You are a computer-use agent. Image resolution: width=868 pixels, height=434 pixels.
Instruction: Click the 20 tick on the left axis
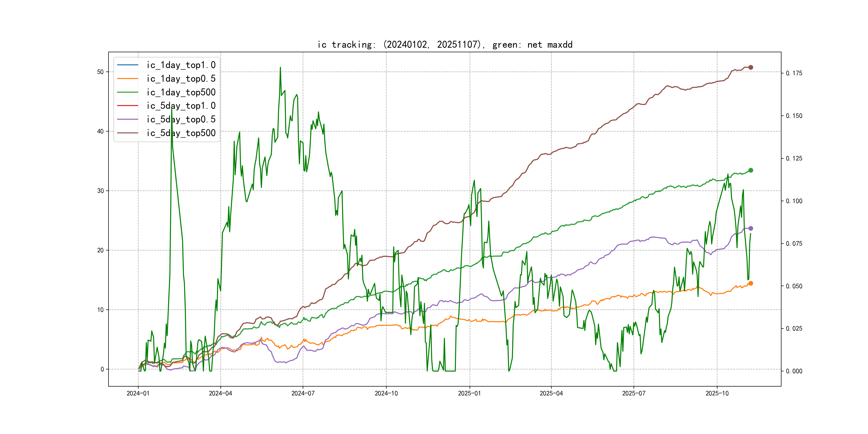pyautogui.click(x=100, y=250)
